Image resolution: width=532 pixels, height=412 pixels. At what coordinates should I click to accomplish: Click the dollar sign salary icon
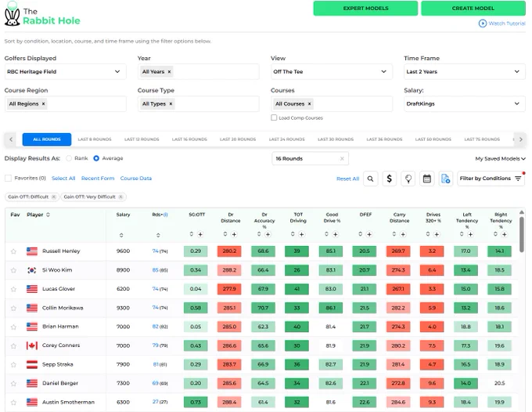389,179
